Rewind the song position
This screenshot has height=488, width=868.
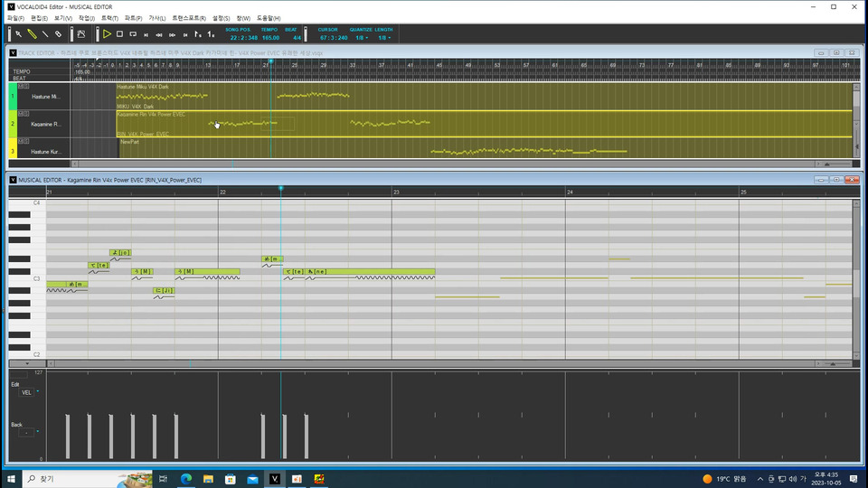(x=159, y=35)
